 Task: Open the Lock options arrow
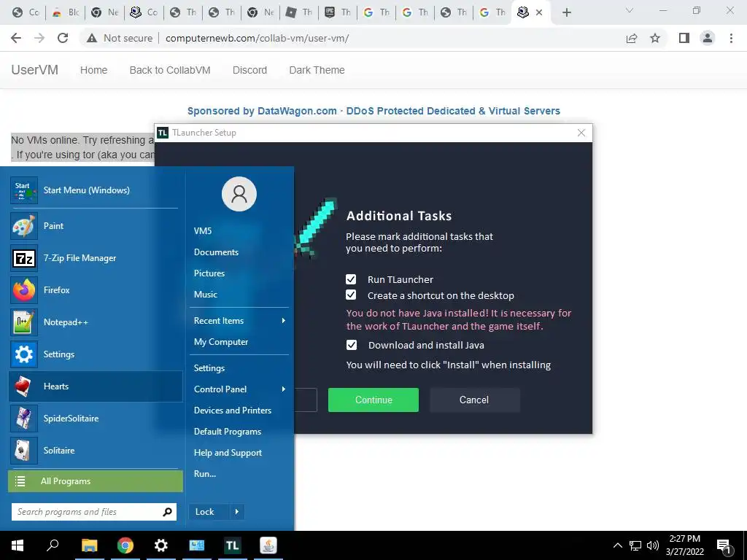pyautogui.click(x=237, y=512)
